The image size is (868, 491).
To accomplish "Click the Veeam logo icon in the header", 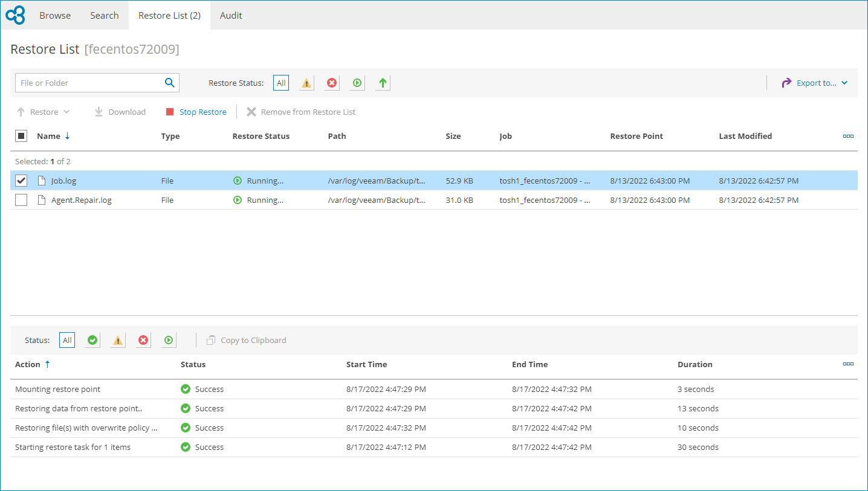I will pos(15,15).
